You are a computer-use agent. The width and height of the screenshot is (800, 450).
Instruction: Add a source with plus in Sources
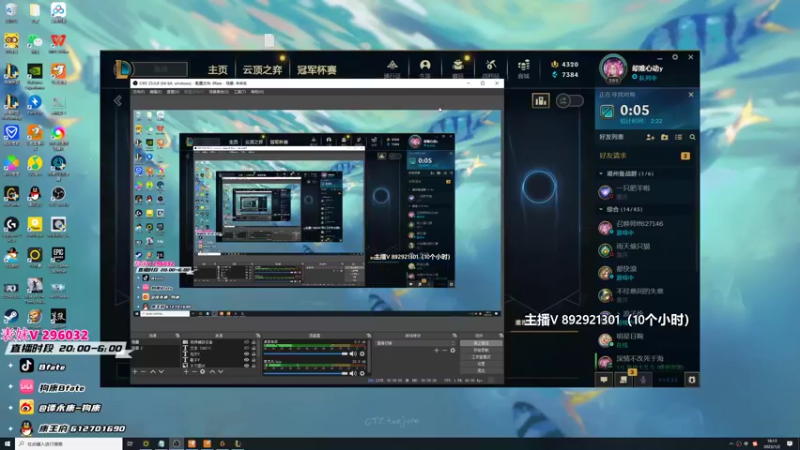coord(186,371)
